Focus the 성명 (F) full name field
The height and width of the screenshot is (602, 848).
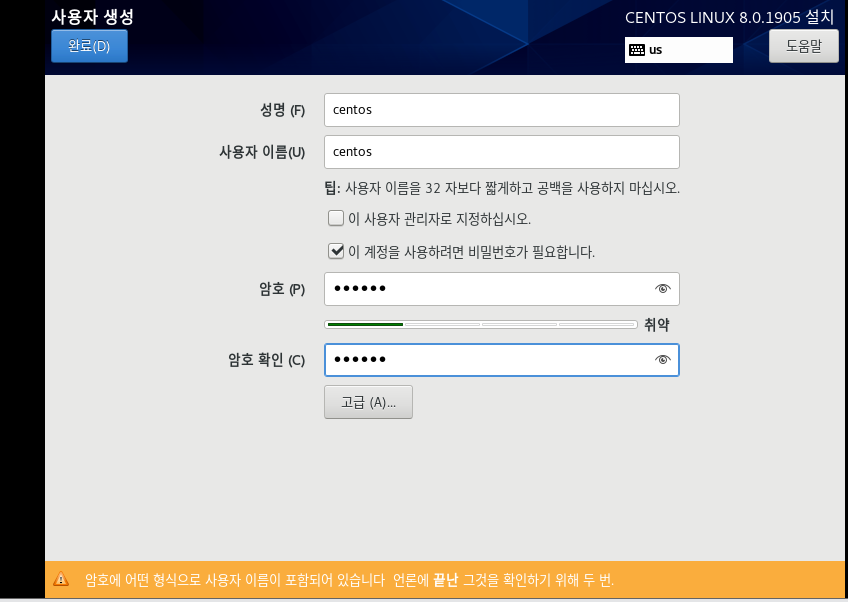tap(502, 110)
